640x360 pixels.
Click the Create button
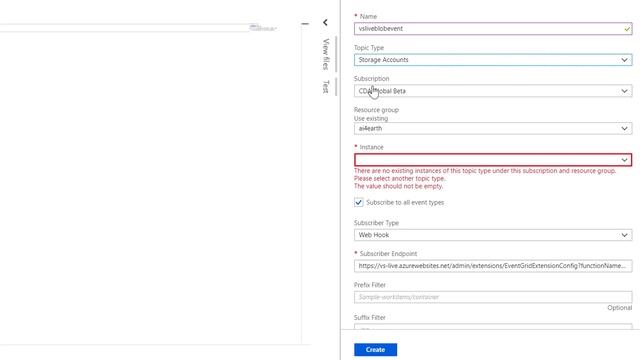coord(376,350)
